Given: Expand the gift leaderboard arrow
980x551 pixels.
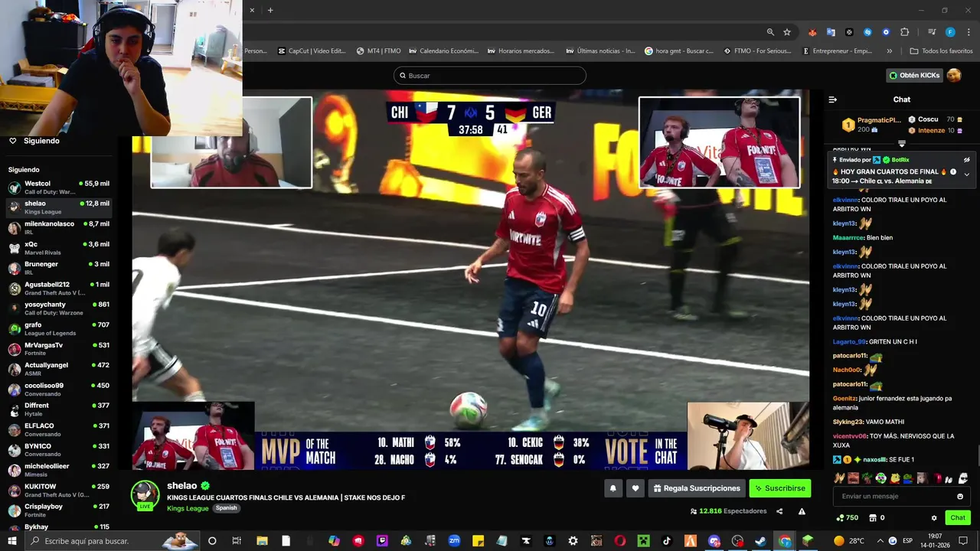Looking at the screenshot, I should coord(902,144).
